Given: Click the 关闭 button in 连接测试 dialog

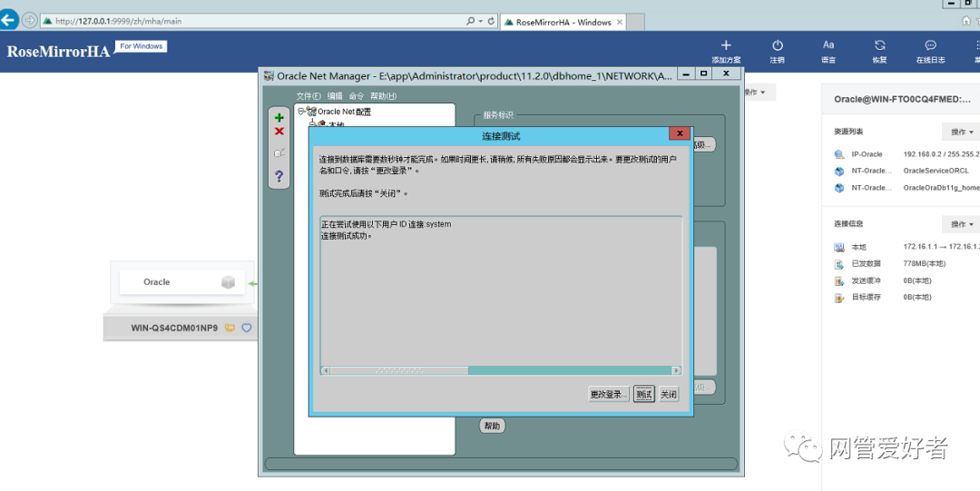Looking at the screenshot, I should pyautogui.click(x=669, y=394).
